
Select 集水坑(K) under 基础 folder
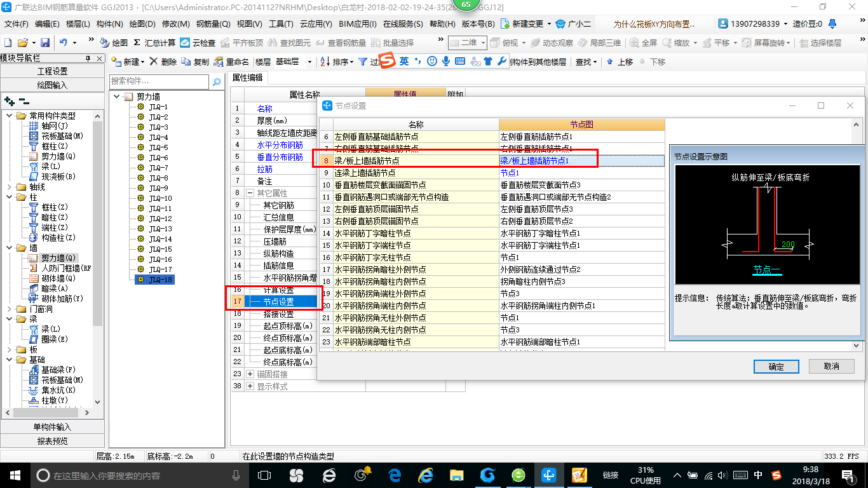tap(53, 390)
